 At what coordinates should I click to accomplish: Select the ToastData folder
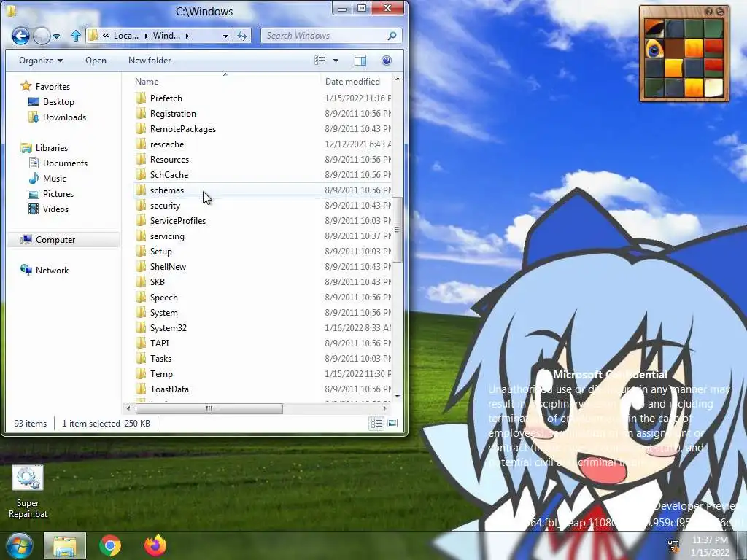(x=262, y=389)
